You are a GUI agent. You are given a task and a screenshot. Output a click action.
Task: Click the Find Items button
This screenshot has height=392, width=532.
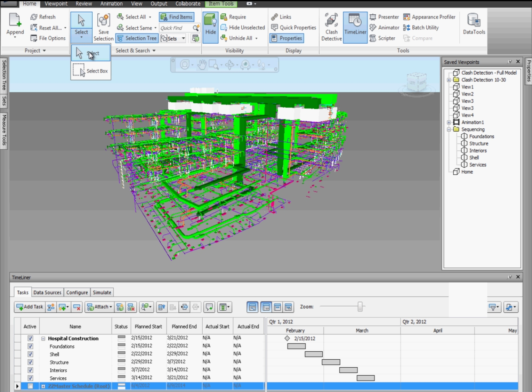(x=176, y=17)
